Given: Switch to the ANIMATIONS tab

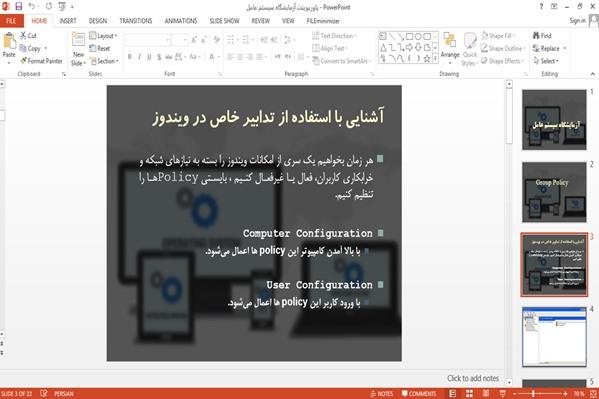Looking at the screenshot, I should click(181, 21).
